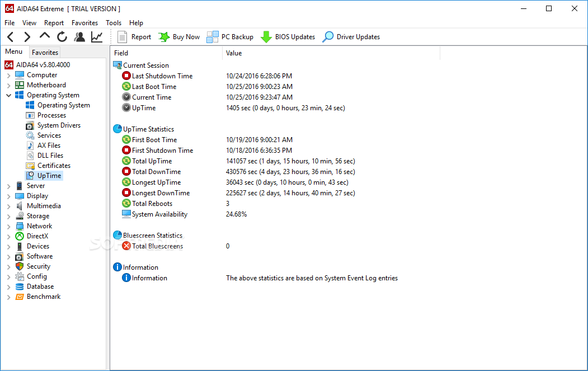This screenshot has height=371, width=588.
Task: Go up one level with Up arrow
Action: pyautogui.click(x=45, y=36)
